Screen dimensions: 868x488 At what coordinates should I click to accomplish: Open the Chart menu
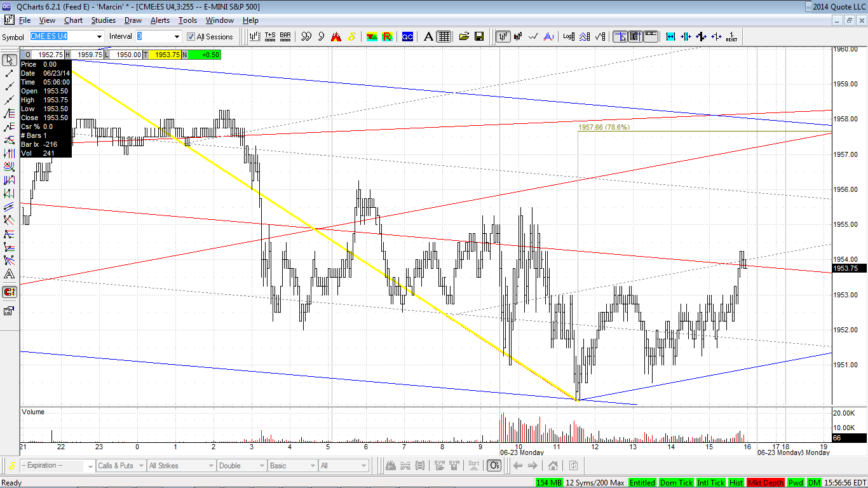(x=73, y=20)
